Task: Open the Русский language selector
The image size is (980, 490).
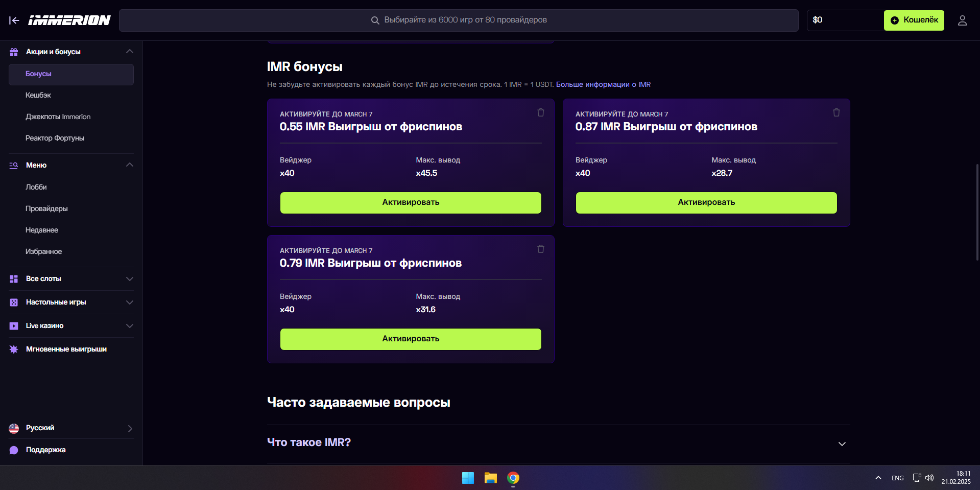Action: 70,428
